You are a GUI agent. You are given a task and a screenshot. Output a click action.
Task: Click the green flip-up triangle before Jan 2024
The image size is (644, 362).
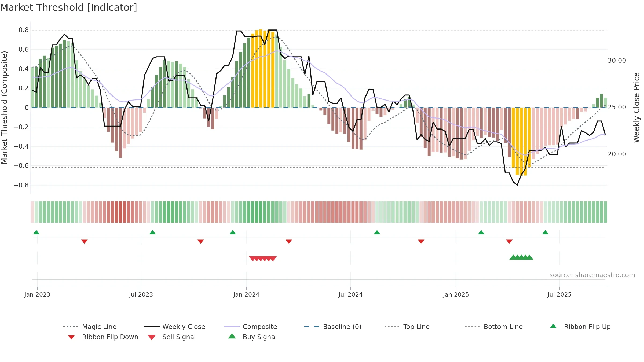tap(233, 232)
